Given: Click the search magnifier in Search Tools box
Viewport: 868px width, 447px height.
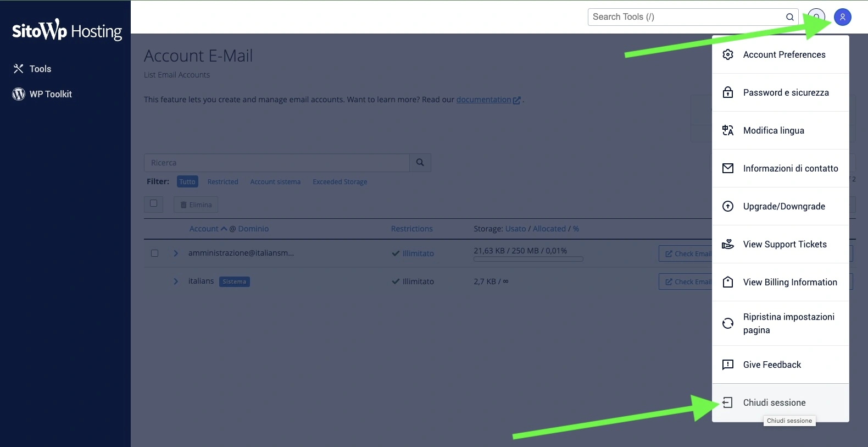Looking at the screenshot, I should [789, 17].
